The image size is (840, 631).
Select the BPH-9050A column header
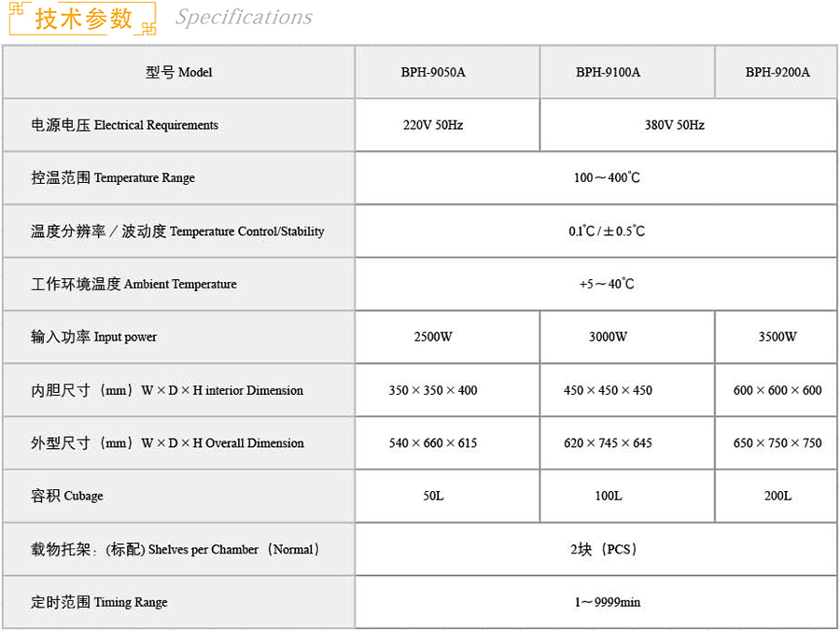(433, 72)
